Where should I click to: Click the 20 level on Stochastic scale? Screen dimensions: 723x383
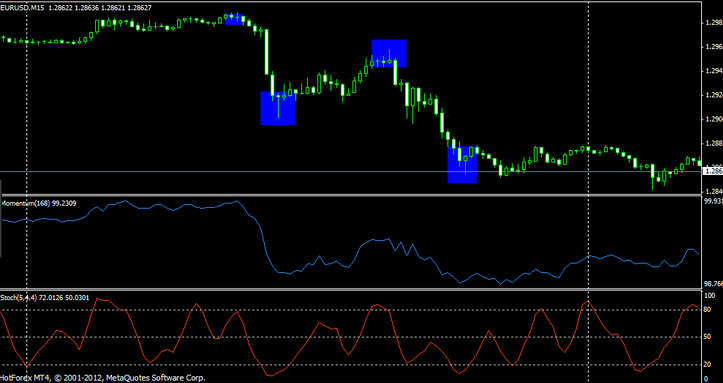pos(708,365)
